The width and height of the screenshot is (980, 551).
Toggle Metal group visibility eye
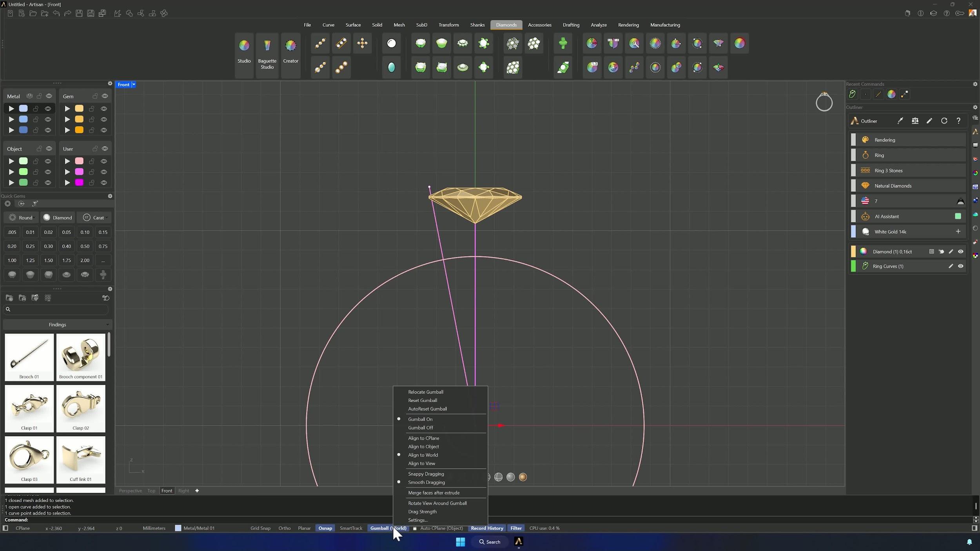pyautogui.click(x=49, y=96)
